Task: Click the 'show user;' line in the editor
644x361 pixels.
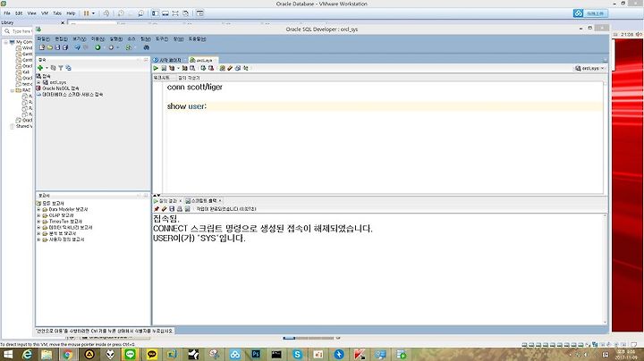Action: (187, 106)
